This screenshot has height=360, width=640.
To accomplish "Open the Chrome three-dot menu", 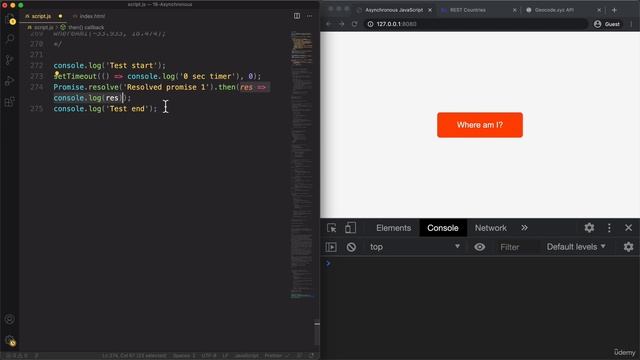I will pyautogui.click(x=631, y=24).
